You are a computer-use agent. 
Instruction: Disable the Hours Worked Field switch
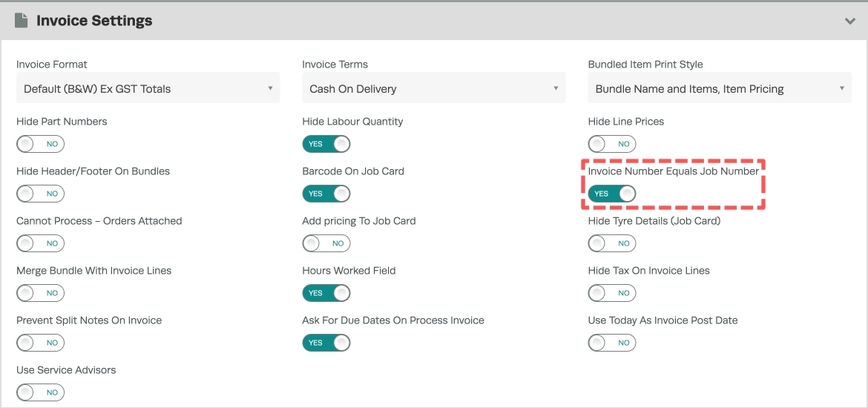(326, 293)
